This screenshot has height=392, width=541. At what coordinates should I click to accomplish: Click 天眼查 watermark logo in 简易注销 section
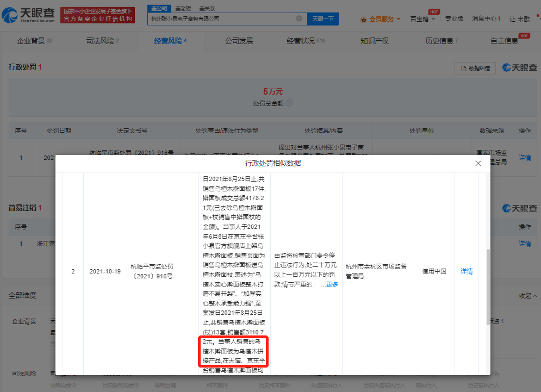pos(519,208)
